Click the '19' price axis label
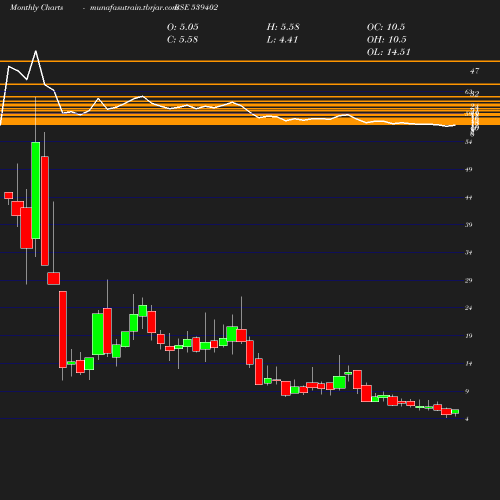The width and height of the screenshot is (500, 500). (x=469, y=336)
